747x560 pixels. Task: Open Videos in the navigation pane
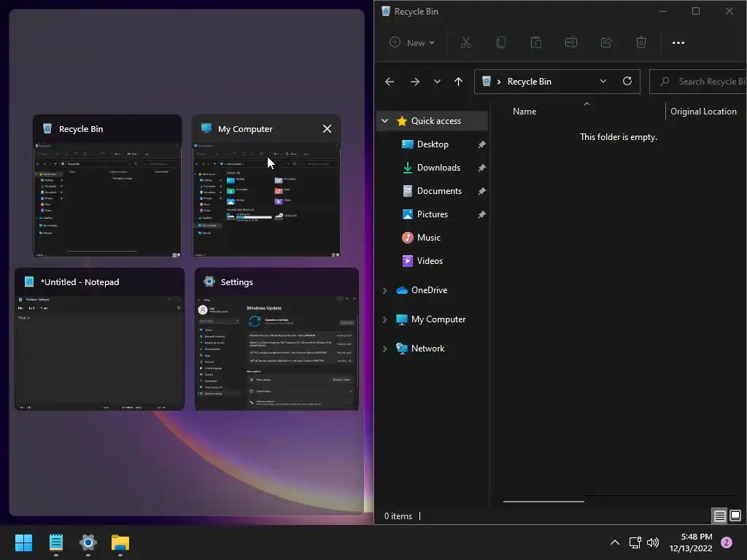coord(430,261)
